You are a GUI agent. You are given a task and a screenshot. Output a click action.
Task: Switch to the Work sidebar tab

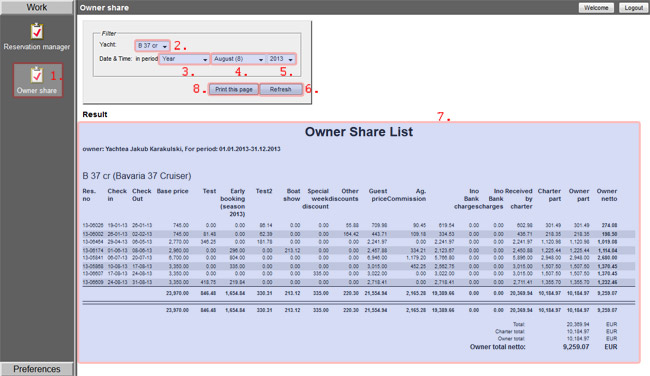point(37,7)
